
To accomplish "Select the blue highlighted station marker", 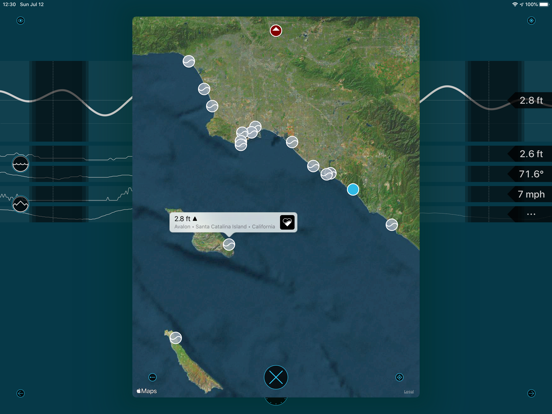I will (x=353, y=189).
